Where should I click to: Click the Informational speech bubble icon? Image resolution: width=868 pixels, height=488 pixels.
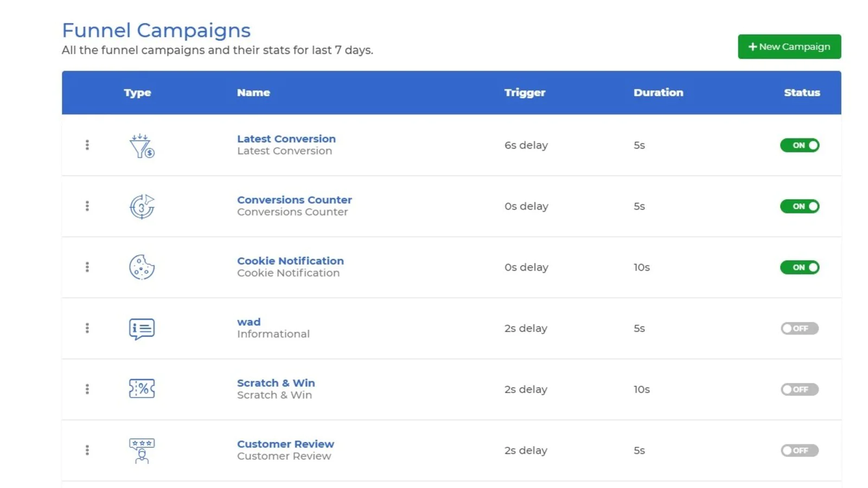coord(142,329)
